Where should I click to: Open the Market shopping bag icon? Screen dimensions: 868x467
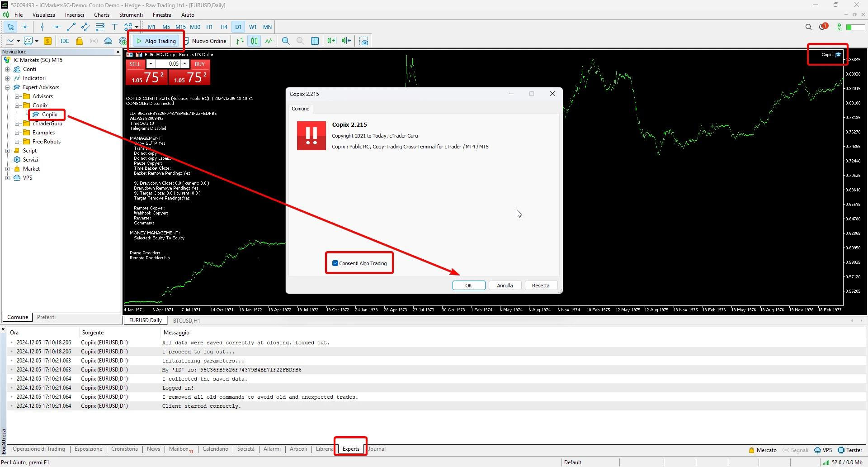(79, 41)
